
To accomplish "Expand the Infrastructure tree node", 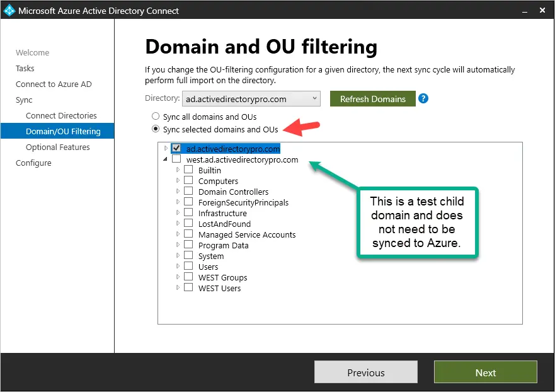I will 178,212.
